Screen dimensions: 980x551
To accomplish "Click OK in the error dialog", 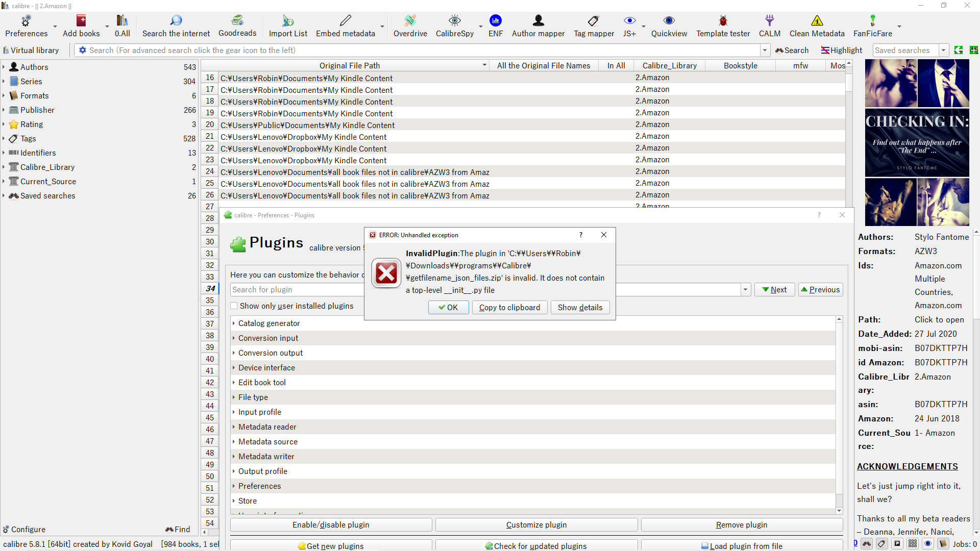I will pos(448,307).
